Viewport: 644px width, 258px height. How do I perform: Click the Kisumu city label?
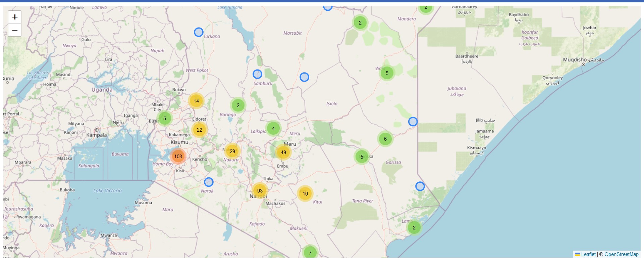click(x=179, y=142)
